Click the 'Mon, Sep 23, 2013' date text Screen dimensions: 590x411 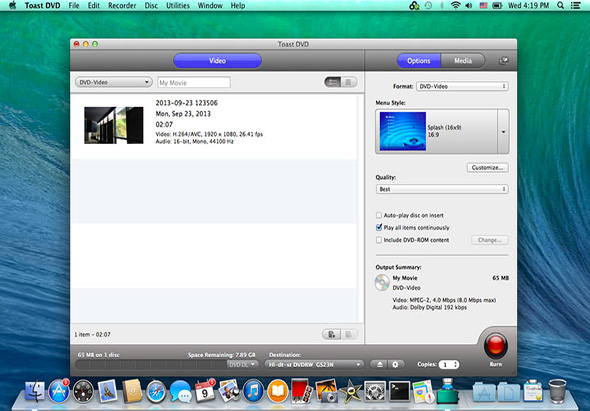coord(183,114)
